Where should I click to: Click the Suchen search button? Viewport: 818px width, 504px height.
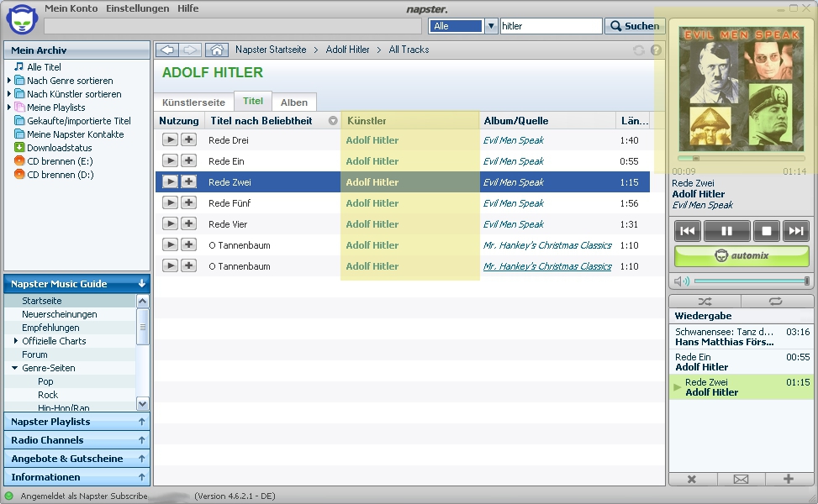[635, 26]
